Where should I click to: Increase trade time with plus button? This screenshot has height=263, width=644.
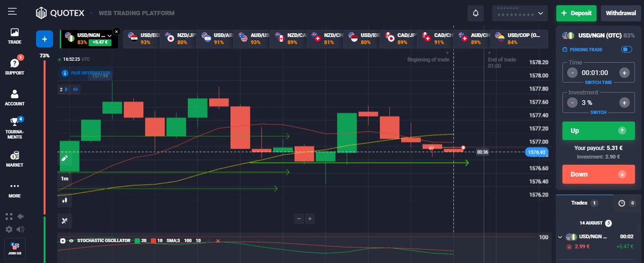(624, 72)
